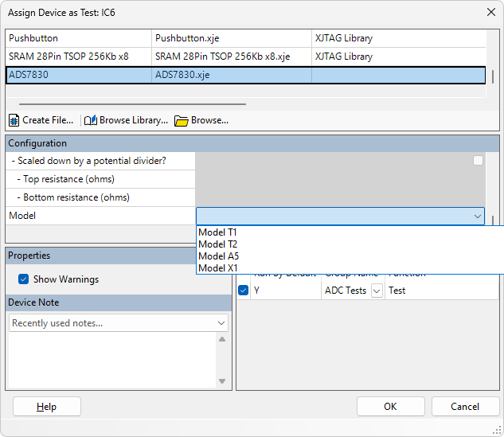Image resolution: width=504 pixels, height=437 pixels.
Task: Collapse the Model dropdown arrow
Action: point(478,216)
